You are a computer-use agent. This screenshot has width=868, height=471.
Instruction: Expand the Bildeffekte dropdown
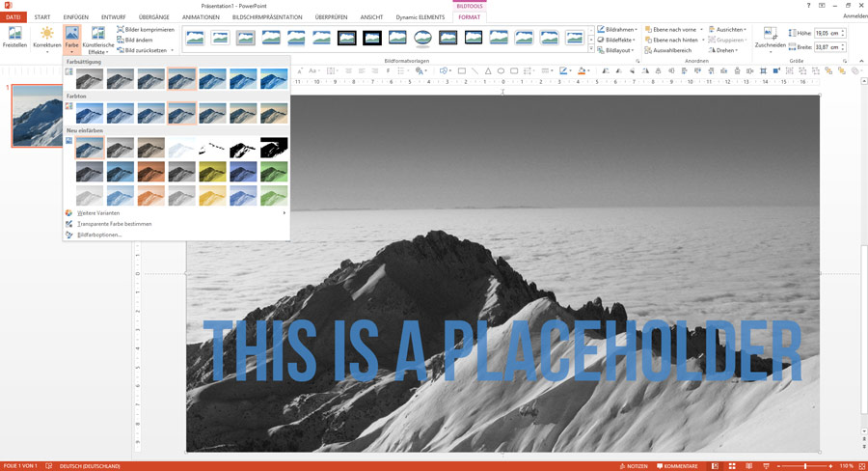coord(616,40)
